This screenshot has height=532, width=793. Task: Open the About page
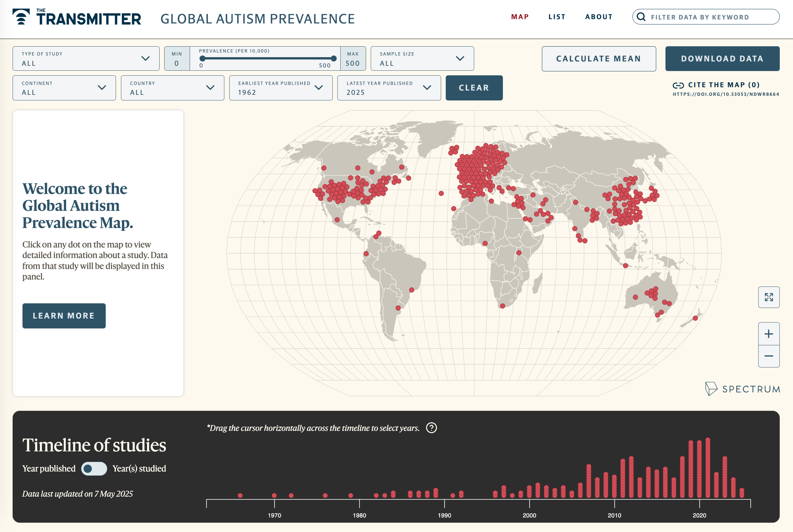tap(599, 17)
